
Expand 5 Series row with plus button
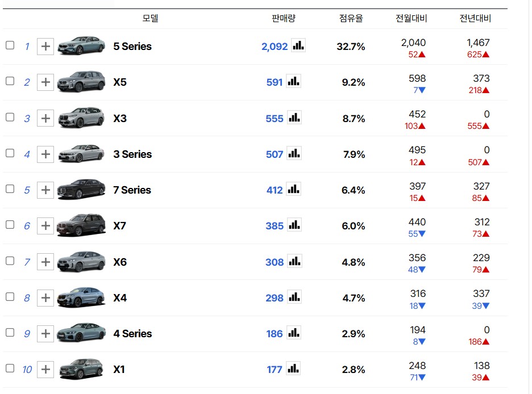pos(45,47)
